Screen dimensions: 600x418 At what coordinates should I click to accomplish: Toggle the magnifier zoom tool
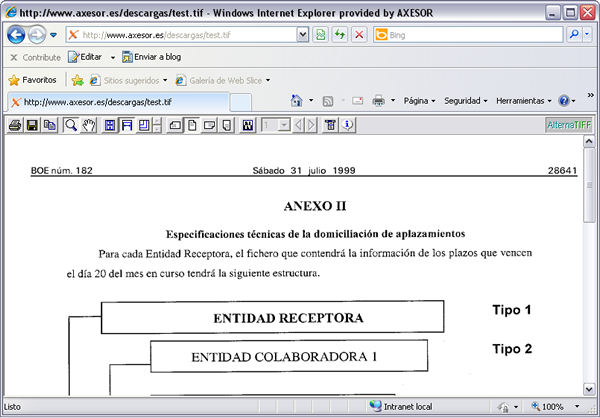(x=71, y=125)
